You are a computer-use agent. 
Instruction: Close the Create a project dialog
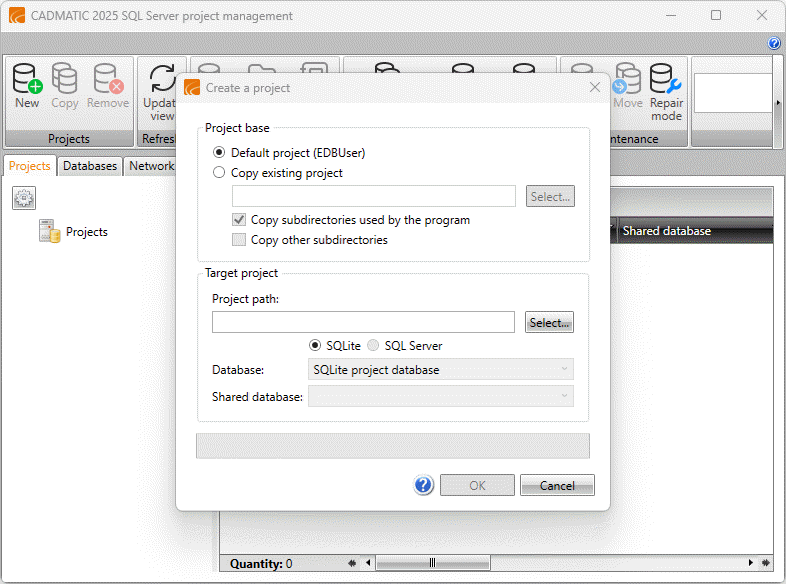pyautogui.click(x=595, y=87)
